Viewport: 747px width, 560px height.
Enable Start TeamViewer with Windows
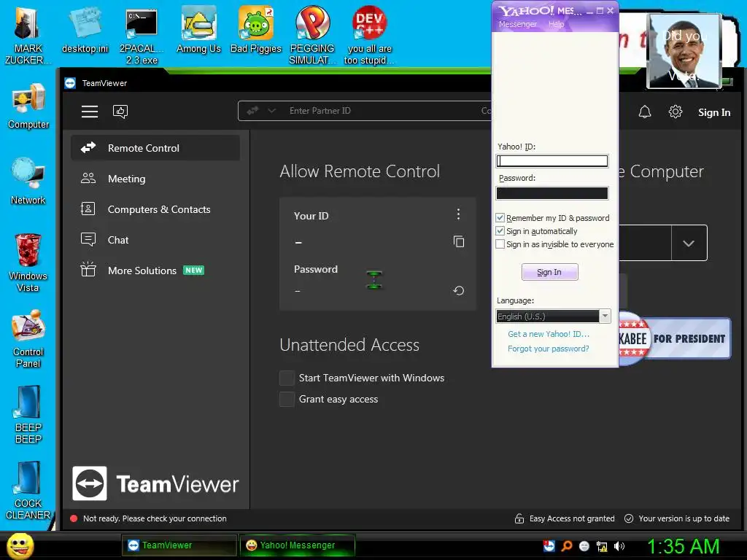[x=287, y=378]
